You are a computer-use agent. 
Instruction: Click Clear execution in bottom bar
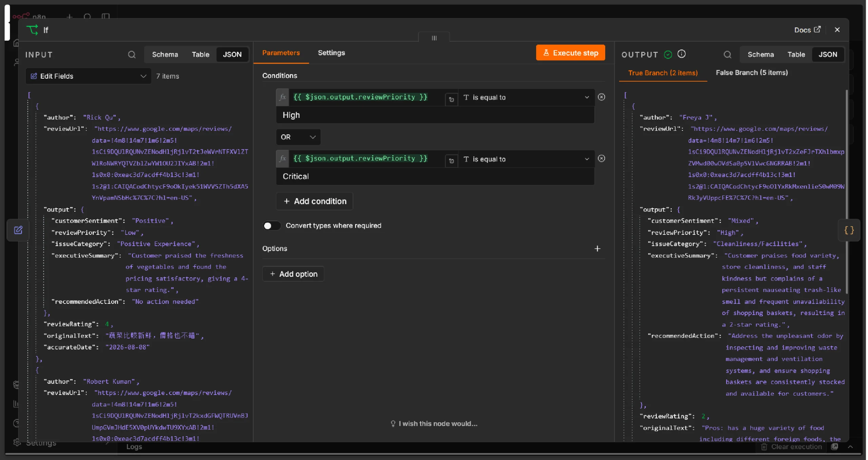click(x=792, y=447)
